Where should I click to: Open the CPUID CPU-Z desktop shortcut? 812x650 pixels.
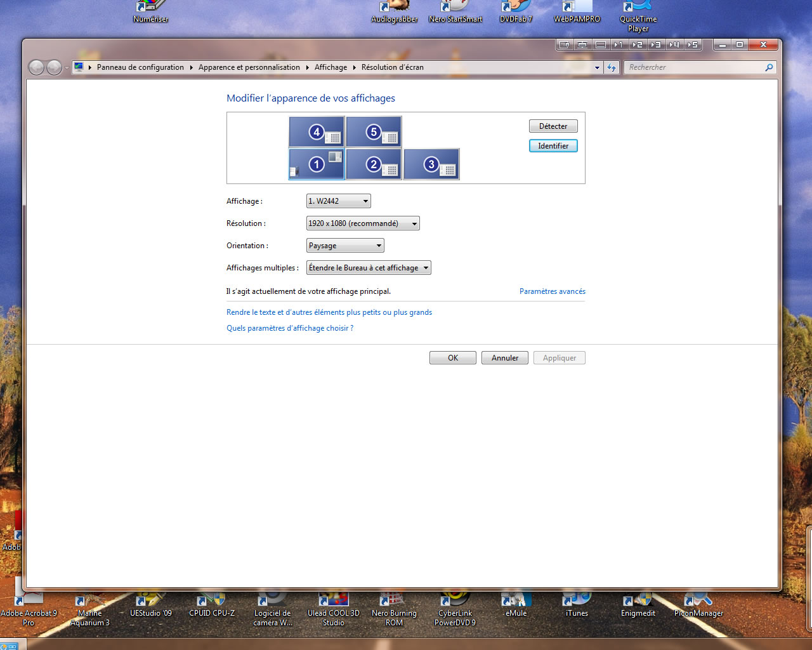click(x=212, y=605)
